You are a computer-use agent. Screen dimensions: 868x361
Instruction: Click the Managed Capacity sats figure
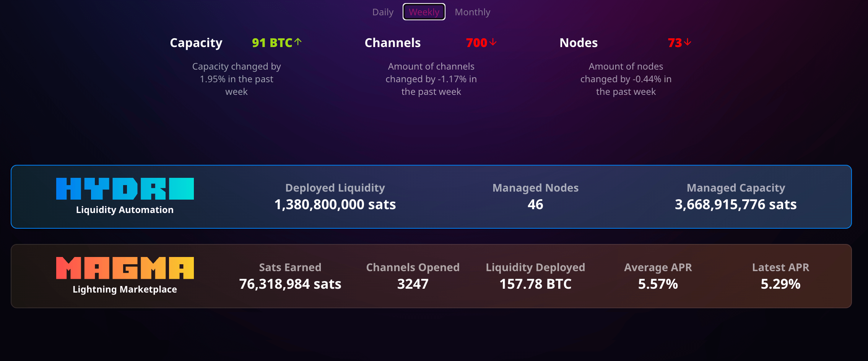[x=736, y=205]
